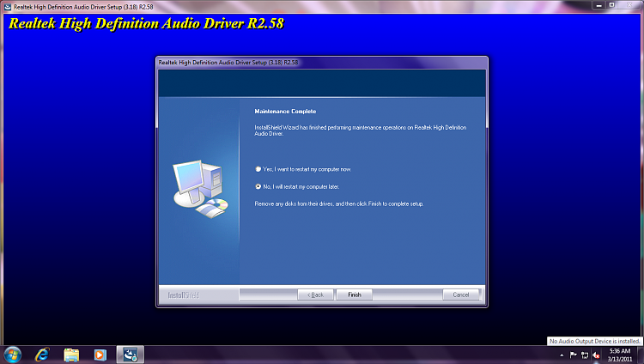Click the Back button
Screen dimensions: 644x364
[x=315, y=294]
